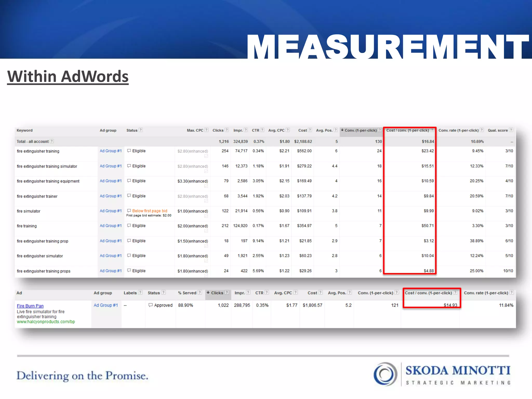Click help icon beside ad table Avg. CPC header

click(295, 292)
